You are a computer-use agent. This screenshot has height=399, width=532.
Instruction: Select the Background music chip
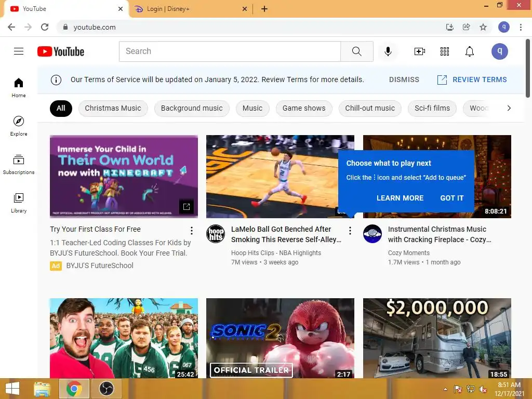tap(192, 108)
